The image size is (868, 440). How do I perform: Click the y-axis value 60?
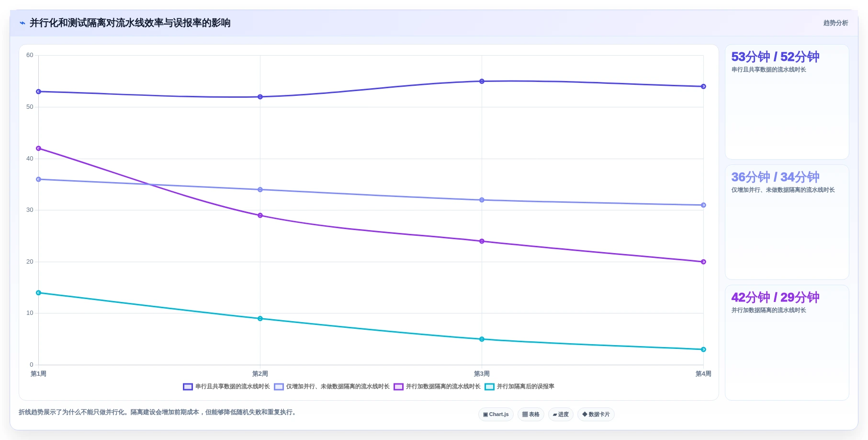click(x=30, y=55)
